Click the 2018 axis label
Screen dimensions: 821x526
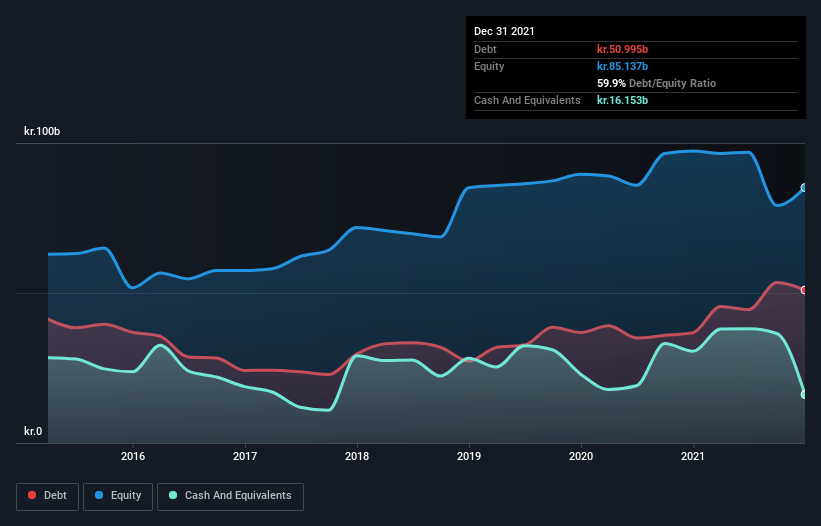(357, 456)
